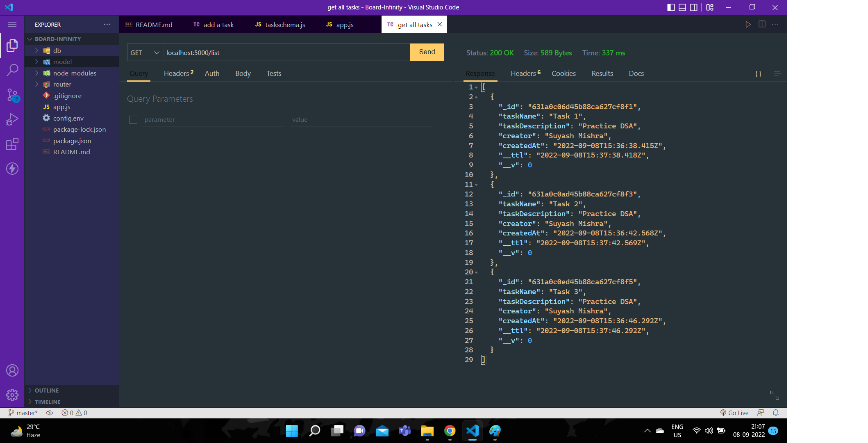868x443 pixels.
Task: Click master branch in status bar
Action: [x=23, y=413]
